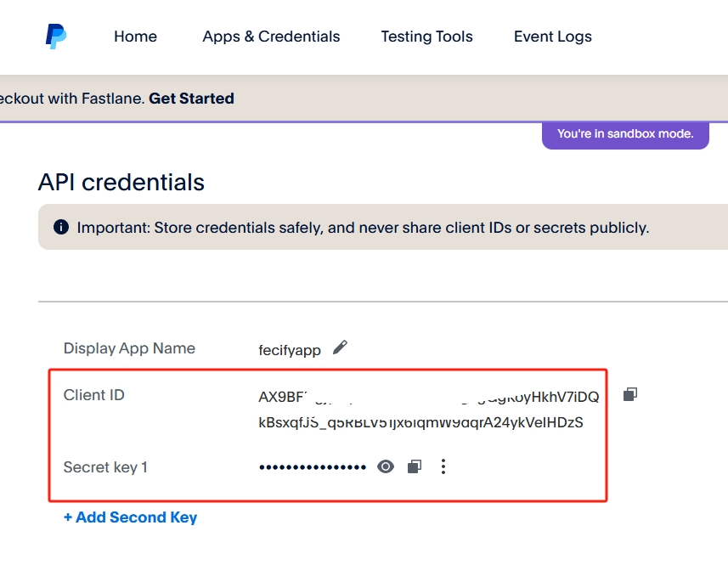Screen dimensions: 728x565
Task: Click the Client ID value text
Action: click(x=428, y=410)
